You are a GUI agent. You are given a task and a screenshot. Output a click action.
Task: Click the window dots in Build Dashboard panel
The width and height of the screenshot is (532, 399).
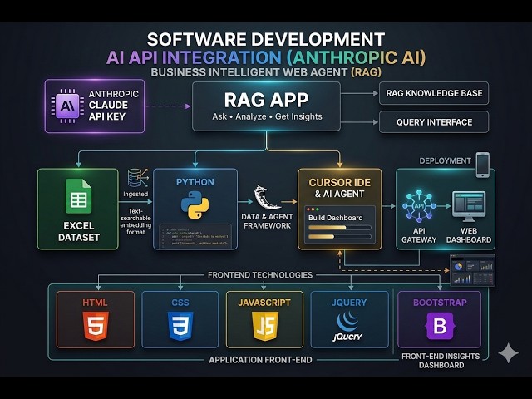[313, 209]
